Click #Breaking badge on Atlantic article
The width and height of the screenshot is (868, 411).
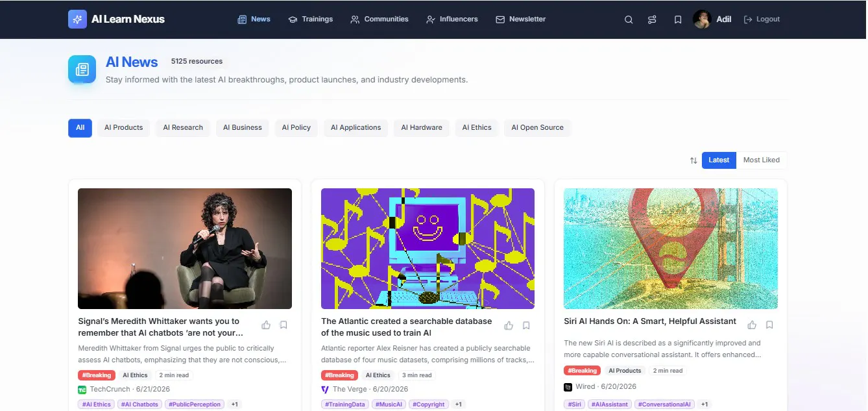point(339,375)
